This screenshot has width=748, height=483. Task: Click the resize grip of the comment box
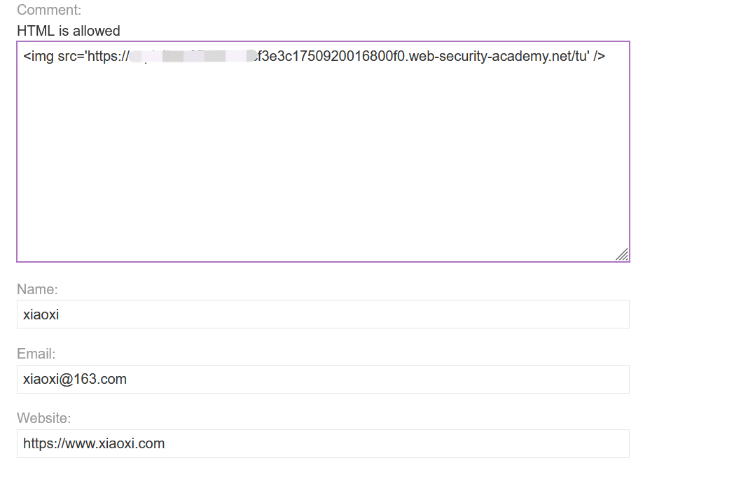[622, 255]
